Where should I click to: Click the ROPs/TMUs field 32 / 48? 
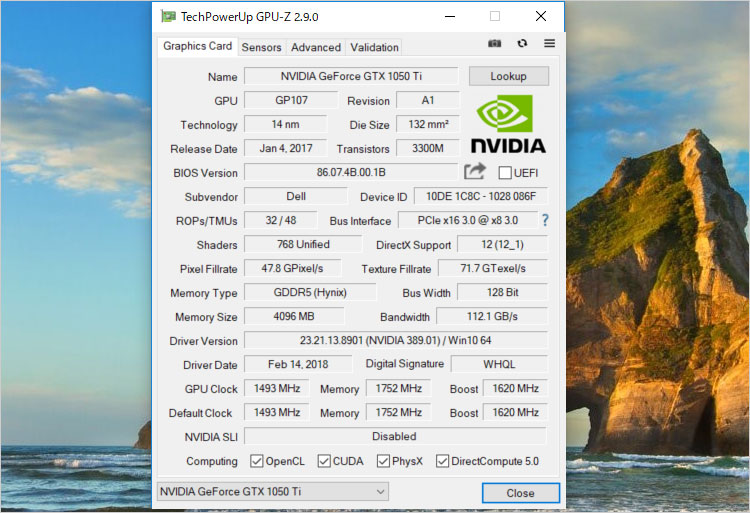pyautogui.click(x=281, y=220)
